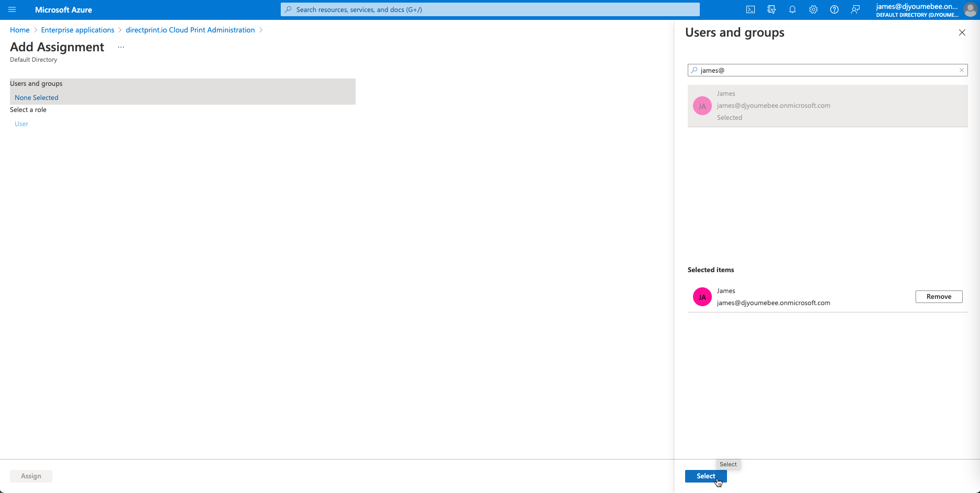The image size is (980, 493).
Task: Open the account avatar menu
Action: pyautogui.click(x=970, y=10)
